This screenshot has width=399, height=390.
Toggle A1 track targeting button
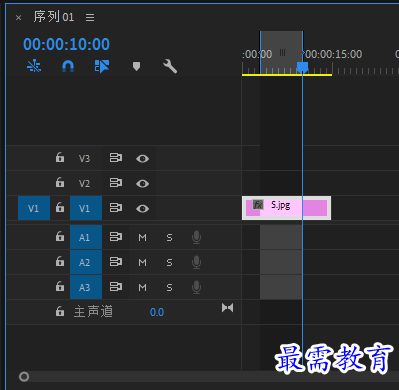[x=86, y=237]
